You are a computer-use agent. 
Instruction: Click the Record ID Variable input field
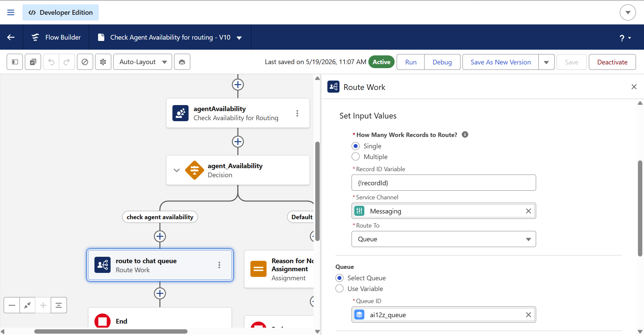click(444, 183)
